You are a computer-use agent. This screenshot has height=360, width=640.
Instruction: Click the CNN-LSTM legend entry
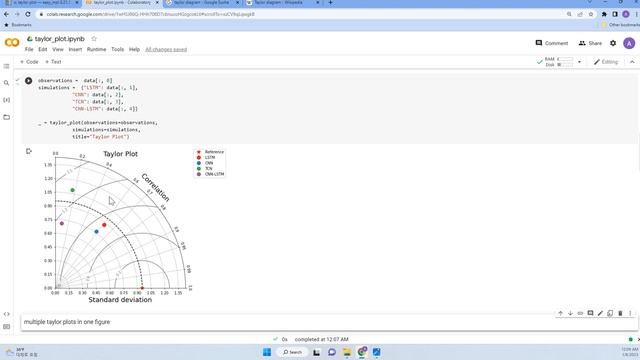[x=211, y=174]
